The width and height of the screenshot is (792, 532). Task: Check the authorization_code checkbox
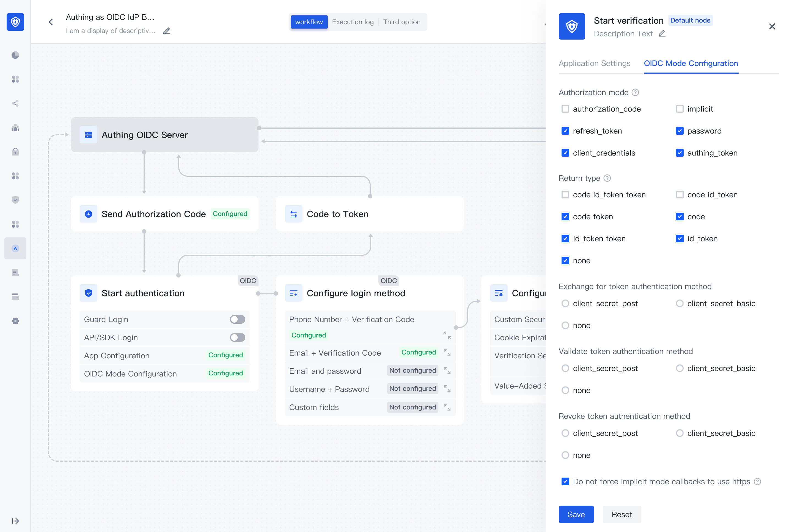click(565, 109)
